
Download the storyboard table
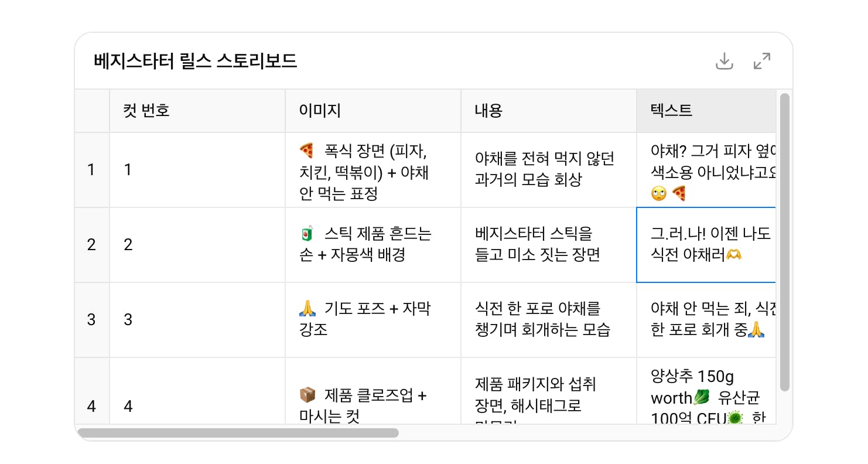(725, 61)
